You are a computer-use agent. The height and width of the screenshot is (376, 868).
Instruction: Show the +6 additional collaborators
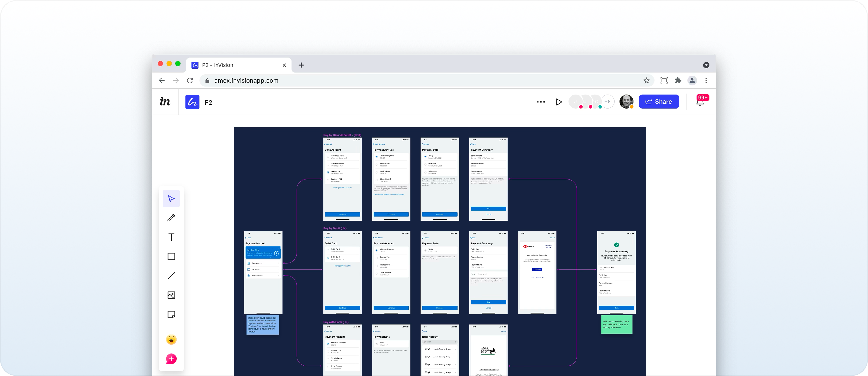pyautogui.click(x=608, y=102)
